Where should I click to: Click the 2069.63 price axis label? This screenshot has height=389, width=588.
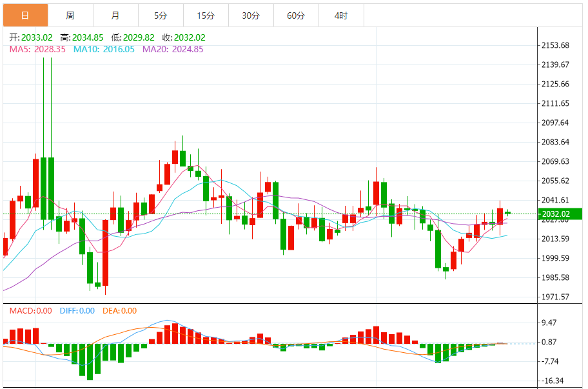coord(555,161)
